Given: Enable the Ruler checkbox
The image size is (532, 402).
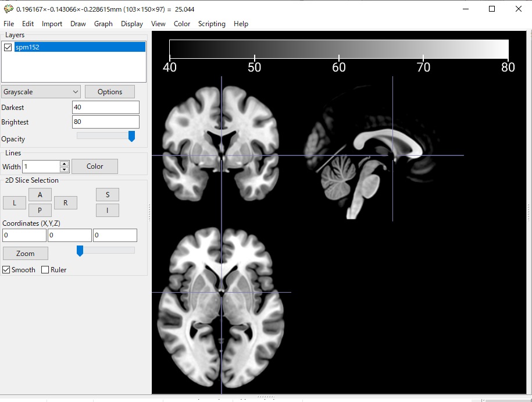Looking at the screenshot, I should pos(45,270).
